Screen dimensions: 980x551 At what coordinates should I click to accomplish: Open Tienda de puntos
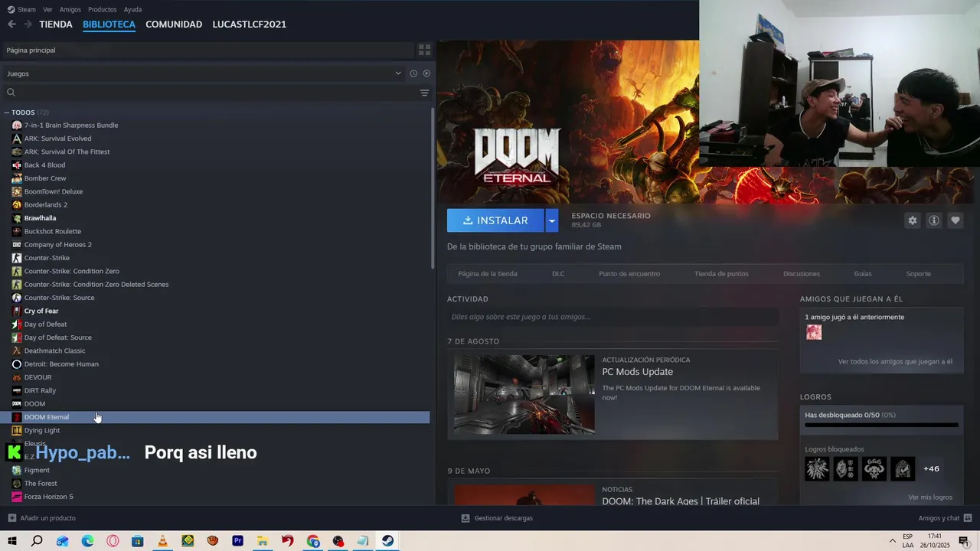click(x=721, y=274)
